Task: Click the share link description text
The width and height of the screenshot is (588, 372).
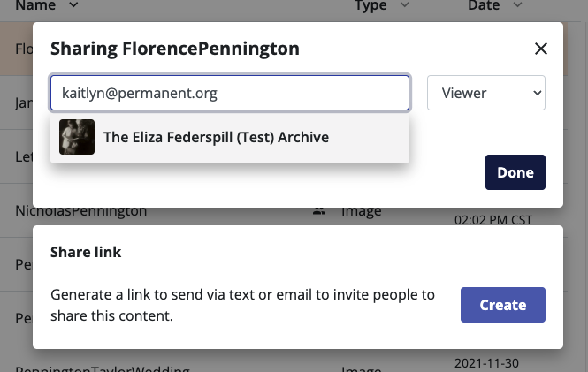Action: point(242,305)
